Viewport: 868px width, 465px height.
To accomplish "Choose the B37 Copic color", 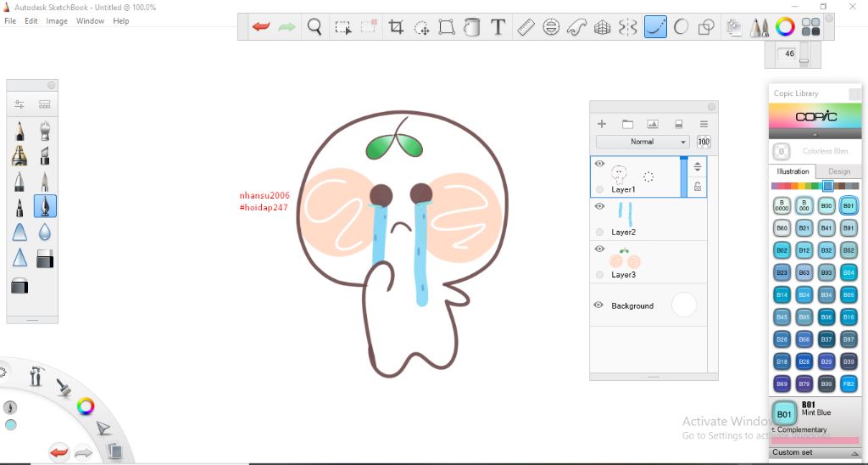I will tap(826, 339).
